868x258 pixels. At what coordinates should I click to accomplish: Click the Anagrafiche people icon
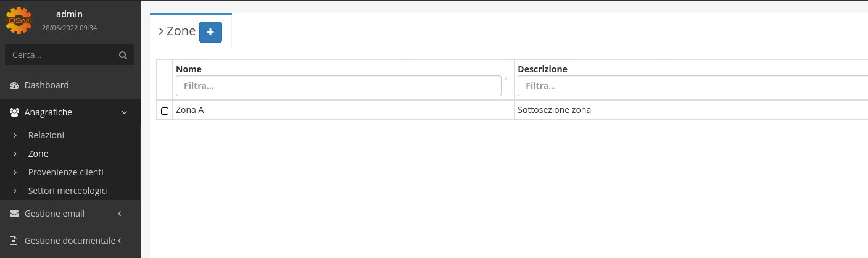14,112
